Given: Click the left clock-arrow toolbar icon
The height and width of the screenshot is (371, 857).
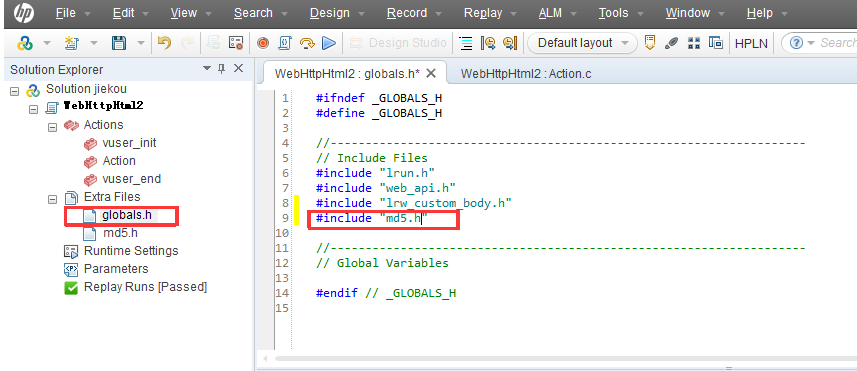Looking at the screenshot, I should [488, 43].
